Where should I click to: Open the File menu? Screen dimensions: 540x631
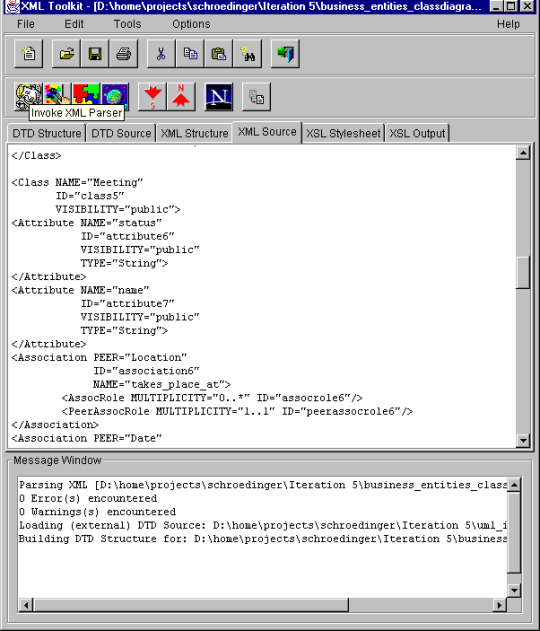pyautogui.click(x=25, y=24)
